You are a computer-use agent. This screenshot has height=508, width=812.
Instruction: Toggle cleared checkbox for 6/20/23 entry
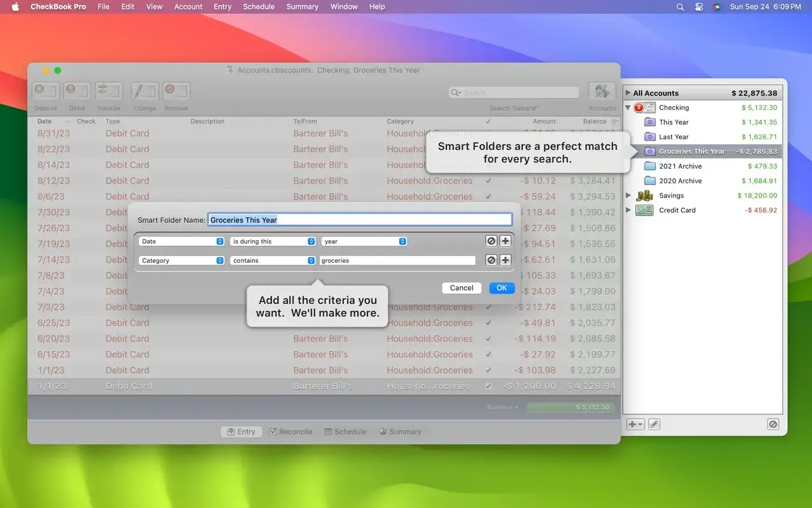(488, 339)
